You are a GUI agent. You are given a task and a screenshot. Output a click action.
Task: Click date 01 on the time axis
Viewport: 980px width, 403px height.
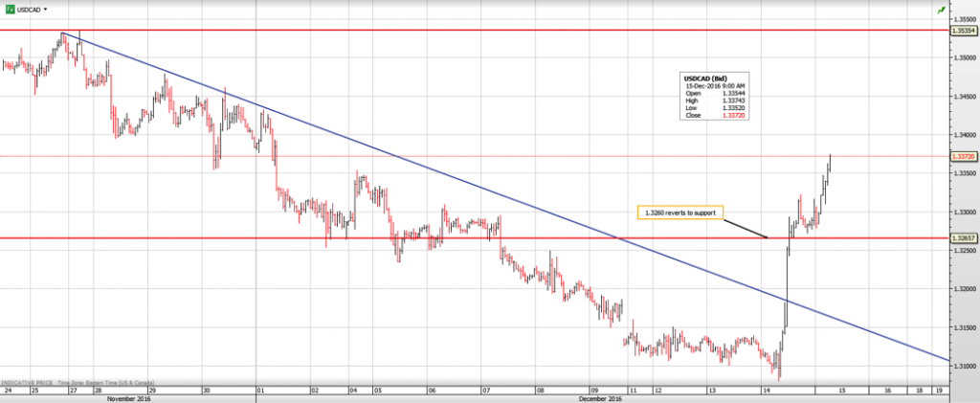pos(260,390)
